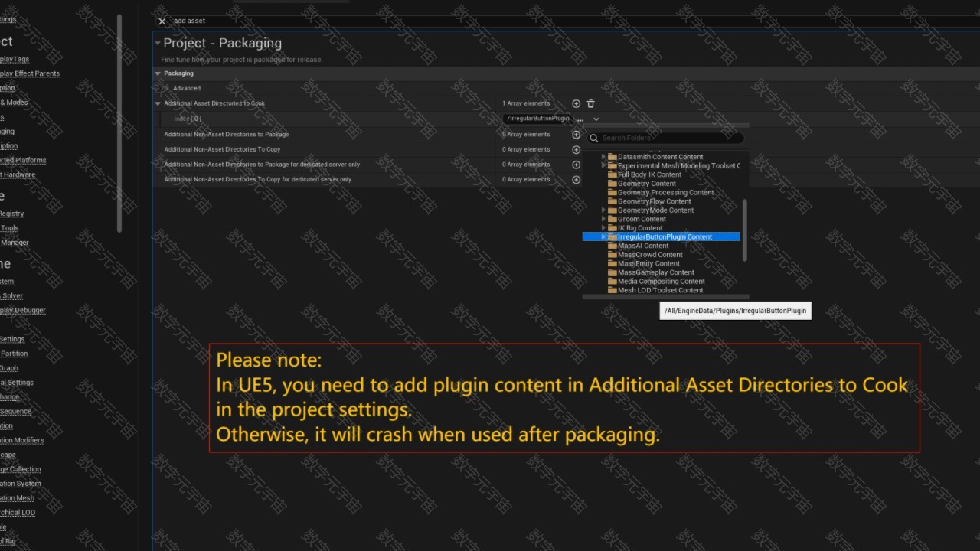Expand Experimental Mesh Modeling Toolset folder
Image resolution: width=980 pixels, height=551 pixels.
[x=603, y=166]
